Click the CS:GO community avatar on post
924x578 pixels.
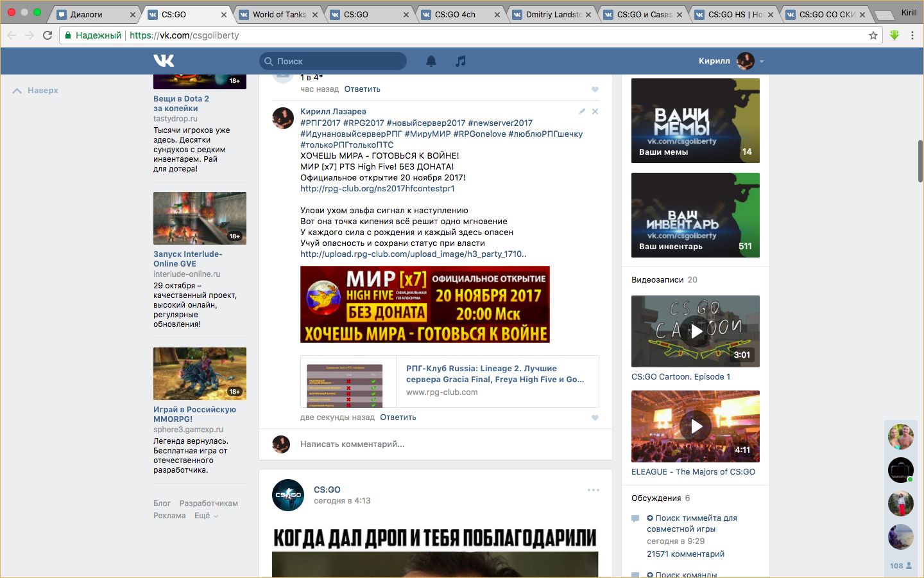tap(288, 495)
